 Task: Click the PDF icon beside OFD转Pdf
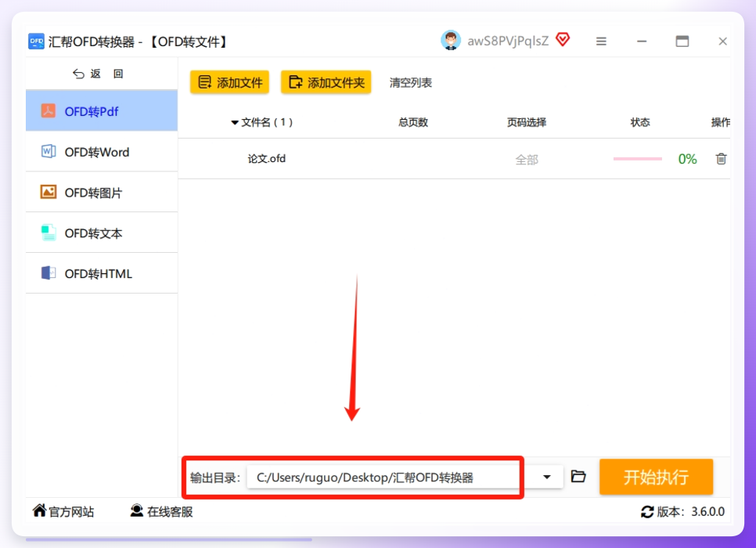49,111
